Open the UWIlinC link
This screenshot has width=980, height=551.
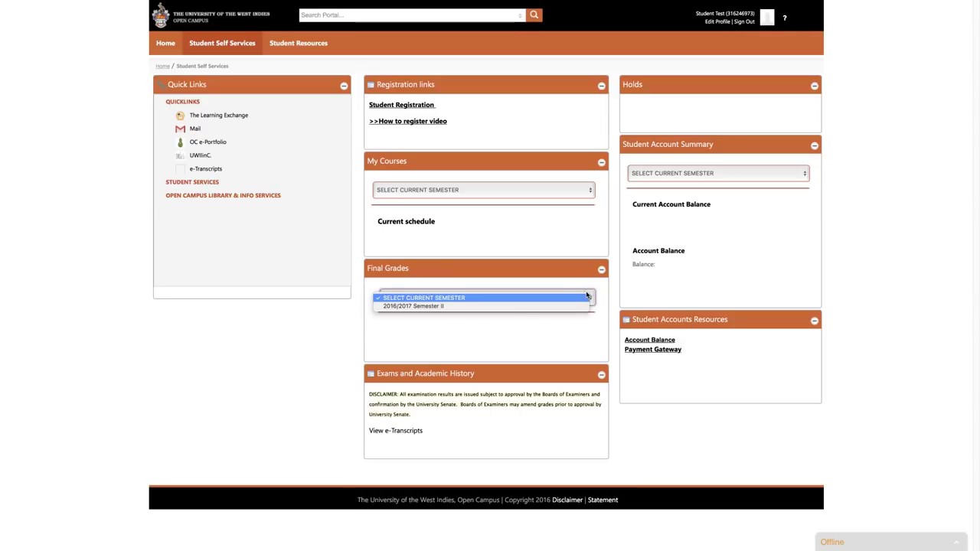[201, 155]
